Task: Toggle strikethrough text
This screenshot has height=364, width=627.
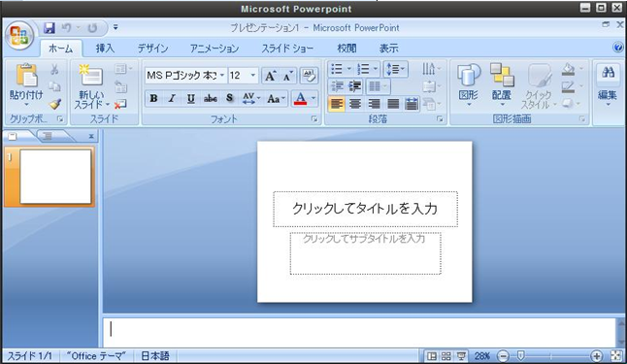Action: pos(211,98)
